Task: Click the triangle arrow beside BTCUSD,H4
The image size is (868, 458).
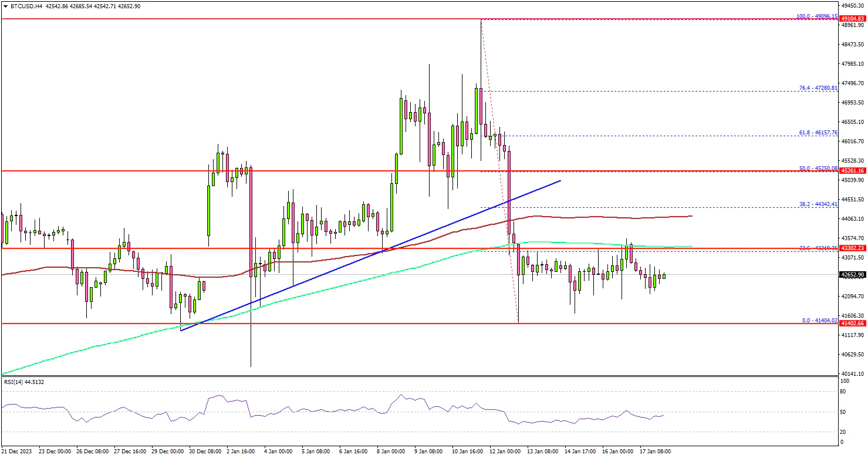Action: pos(4,6)
